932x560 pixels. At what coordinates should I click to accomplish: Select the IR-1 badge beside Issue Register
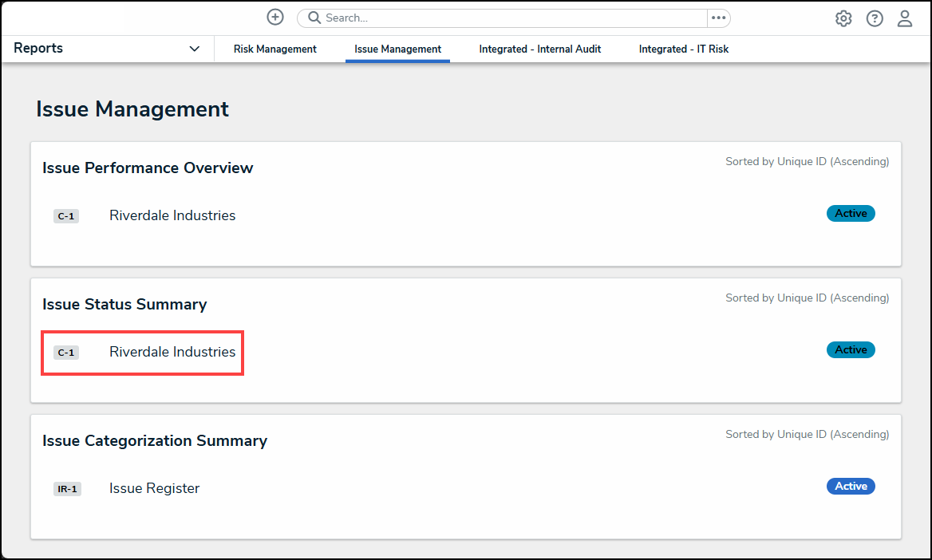[67, 488]
